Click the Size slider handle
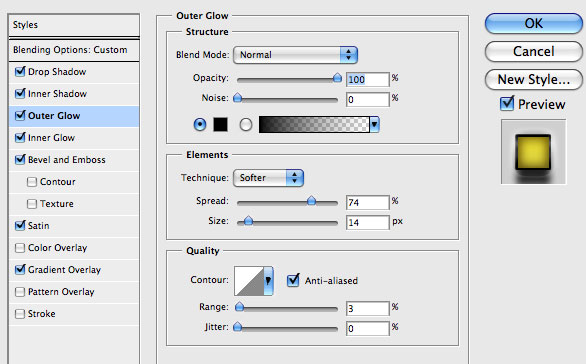586x364 pixels. [248, 221]
